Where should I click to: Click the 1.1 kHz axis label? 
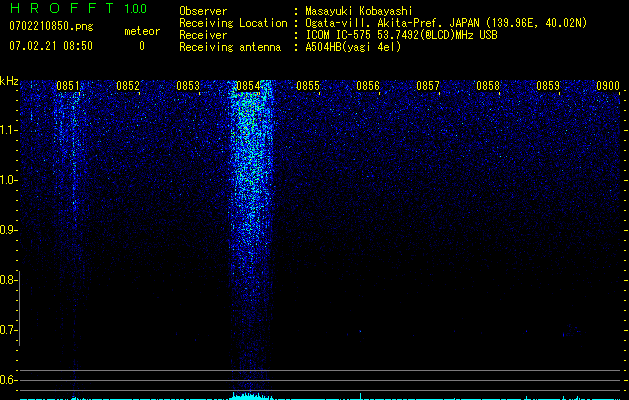tap(8, 130)
